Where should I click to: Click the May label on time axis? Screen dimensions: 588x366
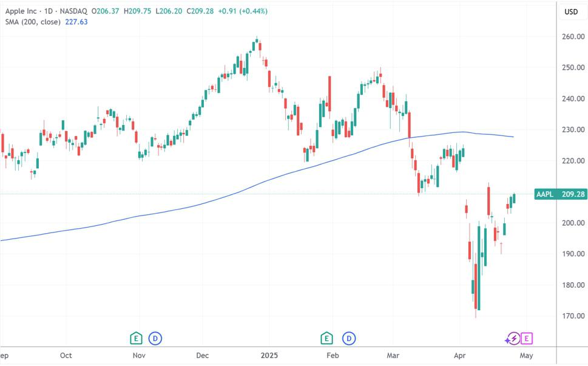point(526,356)
